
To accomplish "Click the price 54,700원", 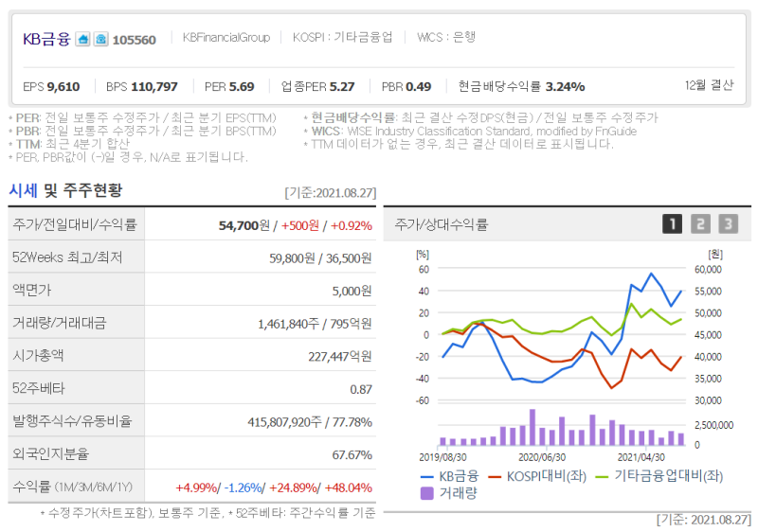I will 244,225.
